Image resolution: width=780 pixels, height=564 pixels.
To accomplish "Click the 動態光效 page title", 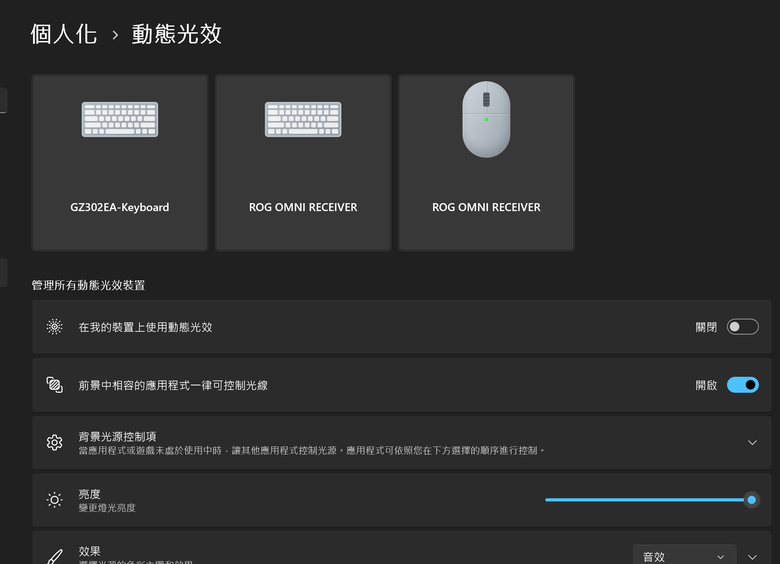I will (x=177, y=34).
